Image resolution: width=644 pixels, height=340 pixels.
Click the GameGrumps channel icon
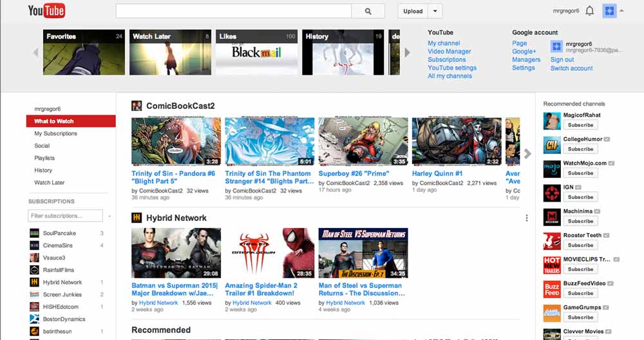(x=552, y=314)
